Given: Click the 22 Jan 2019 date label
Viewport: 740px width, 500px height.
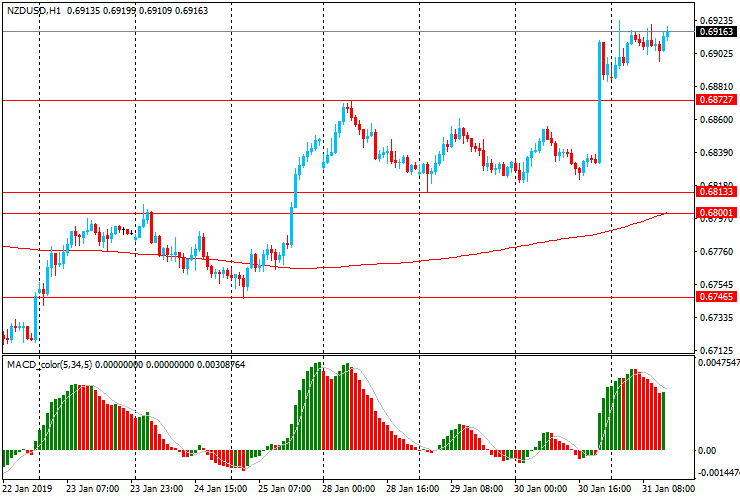Looking at the screenshot, I should (x=27, y=489).
